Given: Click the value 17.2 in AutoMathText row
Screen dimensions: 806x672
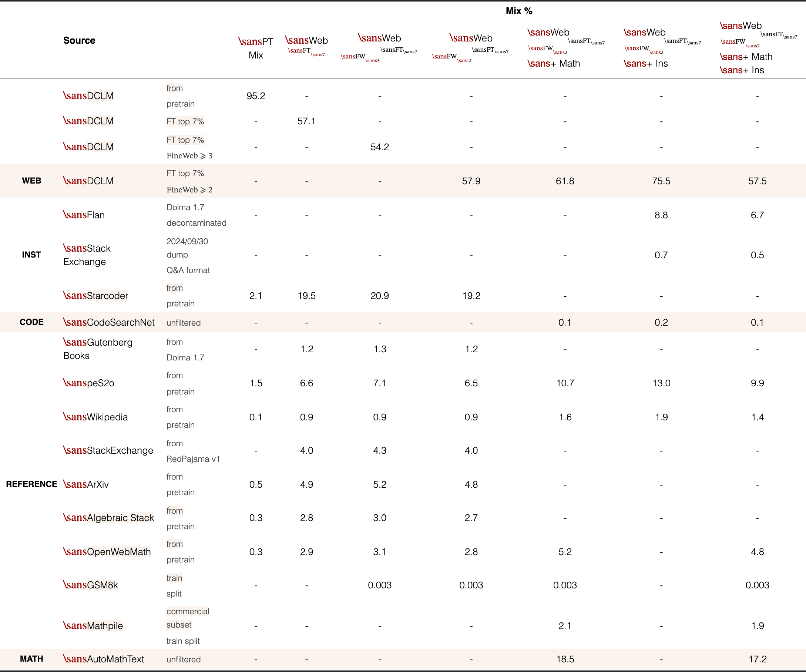Looking at the screenshot, I should tap(757, 659).
